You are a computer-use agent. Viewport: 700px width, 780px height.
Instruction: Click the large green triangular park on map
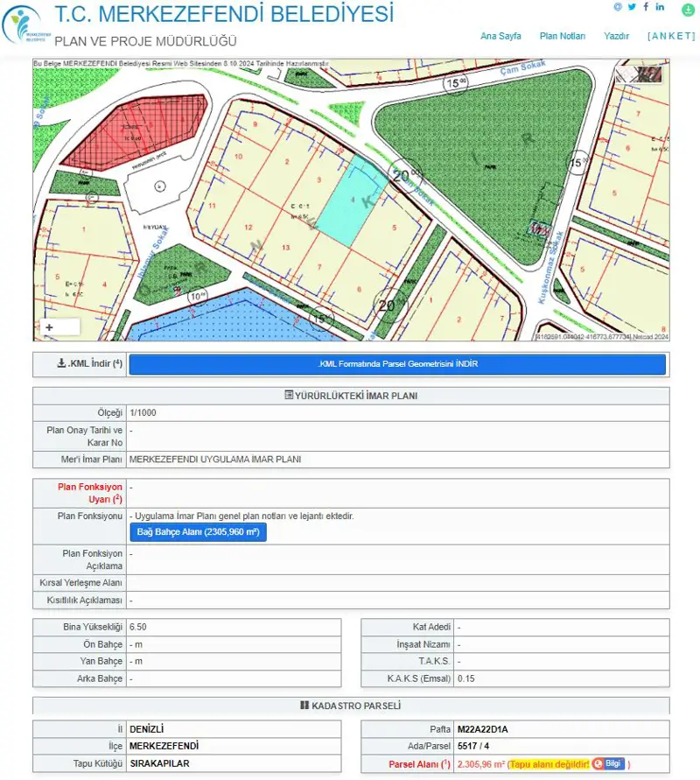point(490,159)
